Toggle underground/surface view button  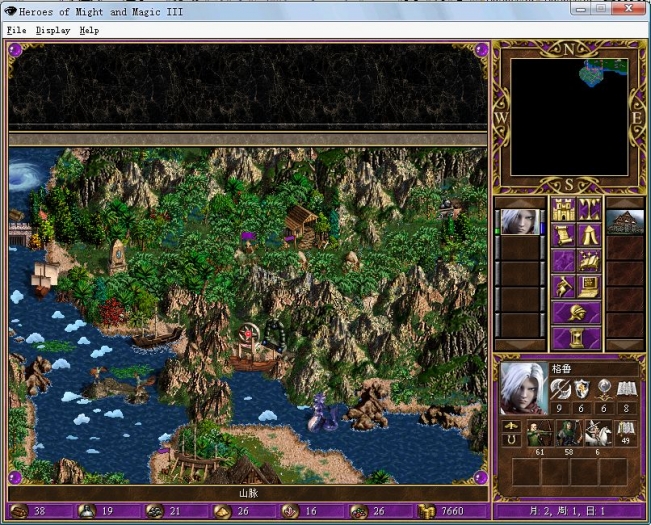click(x=589, y=210)
